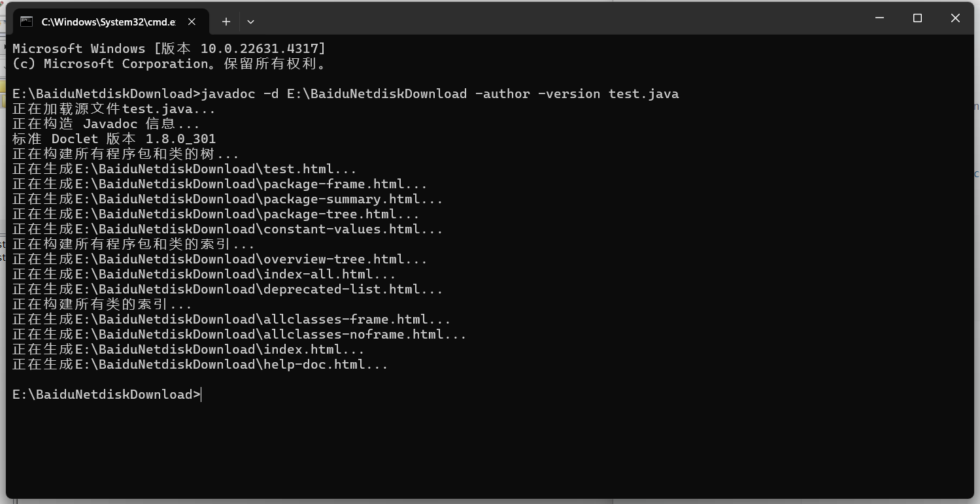Open a new terminal tab with plus

(226, 22)
